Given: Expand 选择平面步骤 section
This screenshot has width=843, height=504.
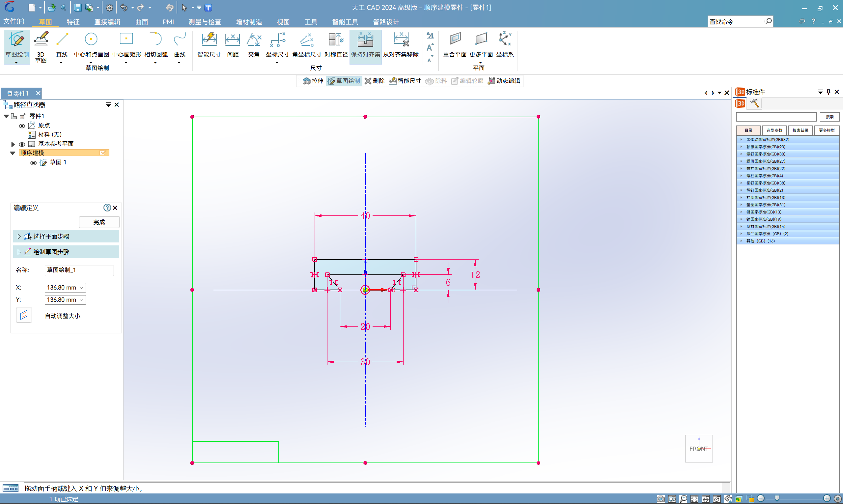Looking at the screenshot, I should point(19,237).
